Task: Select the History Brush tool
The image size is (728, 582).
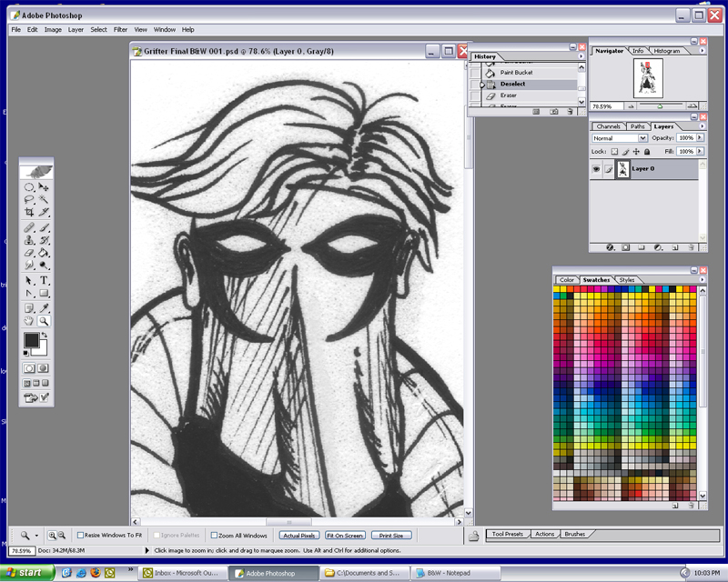Action: (x=44, y=240)
